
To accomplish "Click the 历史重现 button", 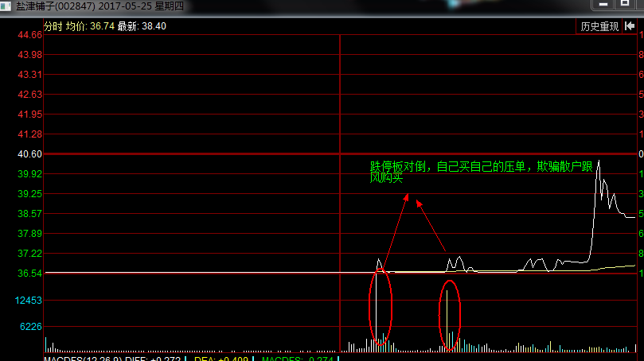I will click(x=599, y=27).
